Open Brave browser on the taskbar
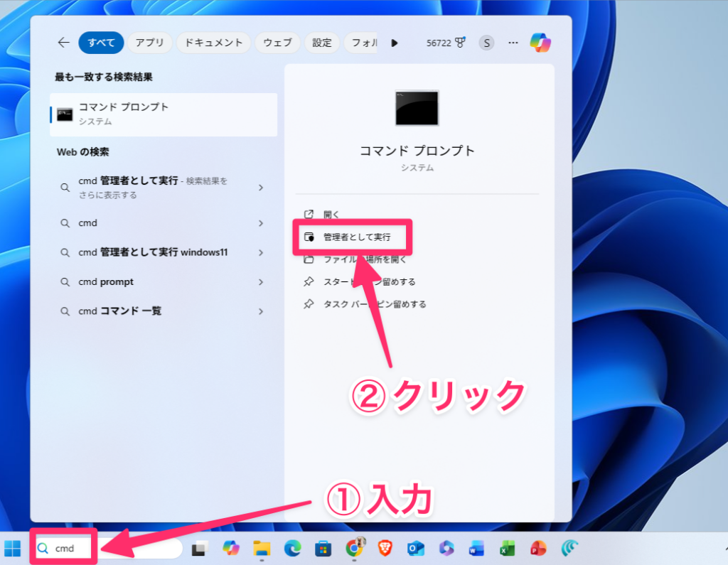This screenshot has width=728, height=565. [x=385, y=548]
